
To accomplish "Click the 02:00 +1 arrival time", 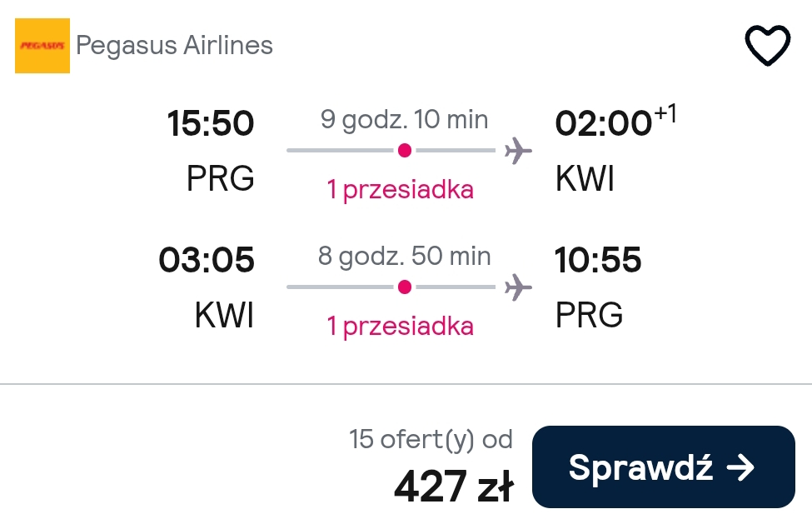I will 615,121.
